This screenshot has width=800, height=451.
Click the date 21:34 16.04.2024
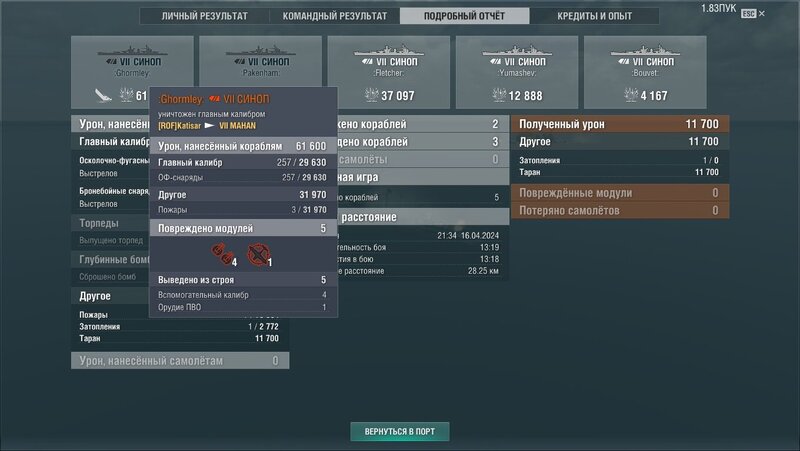point(468,235)
